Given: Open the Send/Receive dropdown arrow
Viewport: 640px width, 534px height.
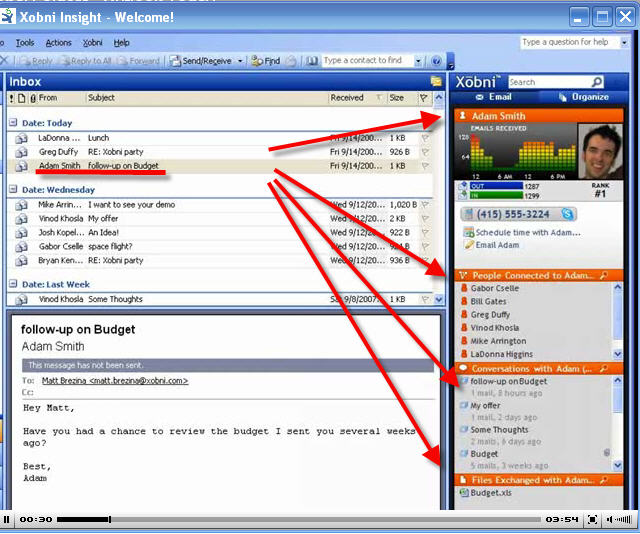Looking at the screenshot, I should 240,61.
